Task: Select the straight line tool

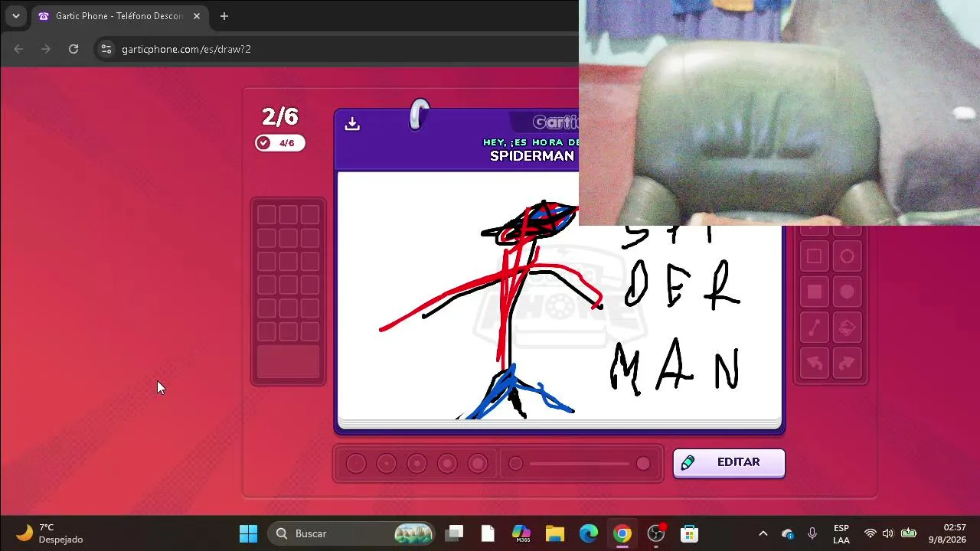Action: tap(815, 328)
